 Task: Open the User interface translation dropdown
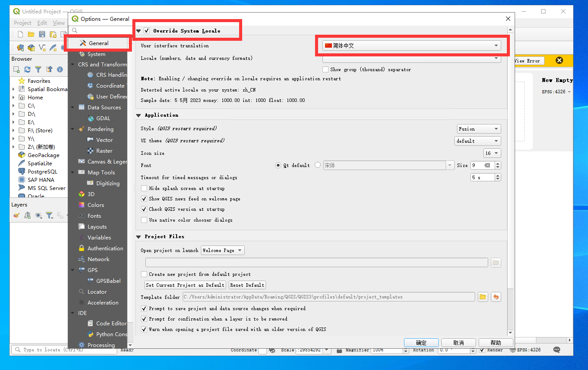[412, 46]
